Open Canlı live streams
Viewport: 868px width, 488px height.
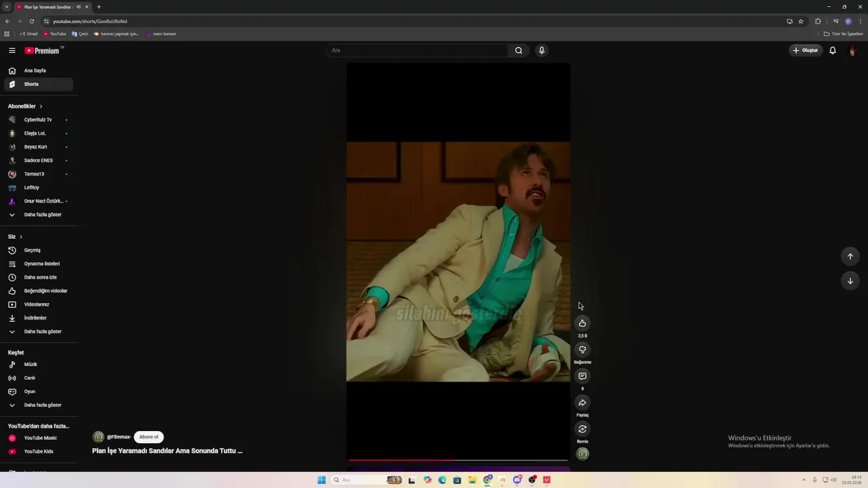[39, 378]
